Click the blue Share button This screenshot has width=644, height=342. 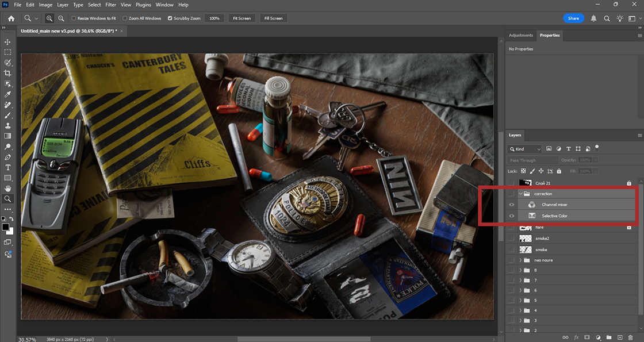click(573, 18)
